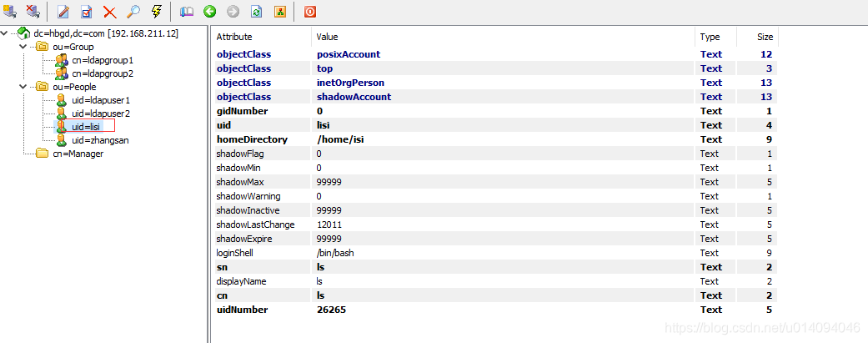The height and width of the screenshot is (343, 868).
Task: Click the uid value lisi in the table
Action: click(322, 125)
